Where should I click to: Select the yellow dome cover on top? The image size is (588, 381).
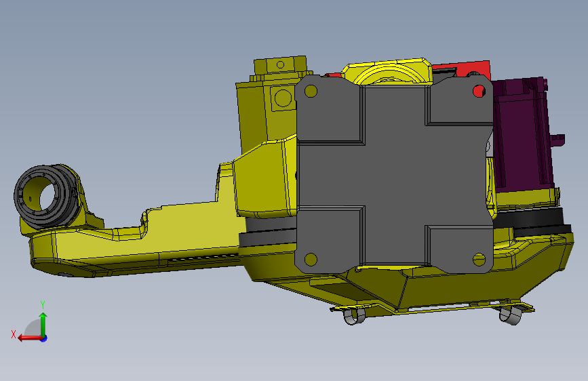tap(387, 72)
